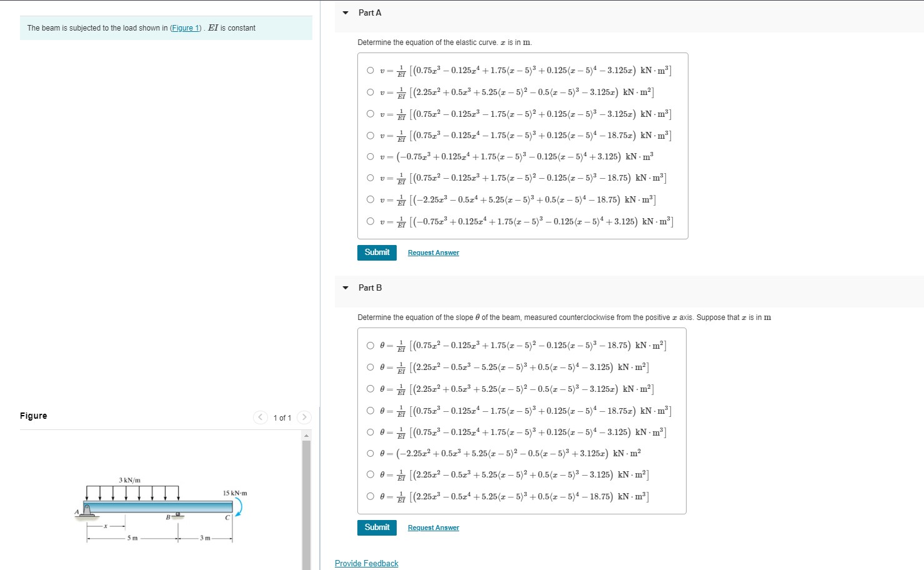Select the first answer option in Part A

[x=370, y=70]
